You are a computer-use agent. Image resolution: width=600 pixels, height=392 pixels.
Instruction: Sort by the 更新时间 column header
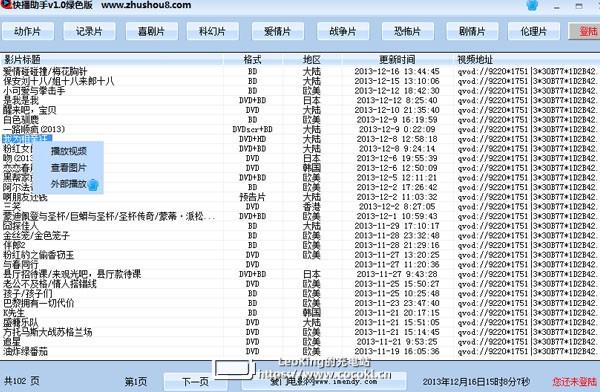(x=397, y=60)
